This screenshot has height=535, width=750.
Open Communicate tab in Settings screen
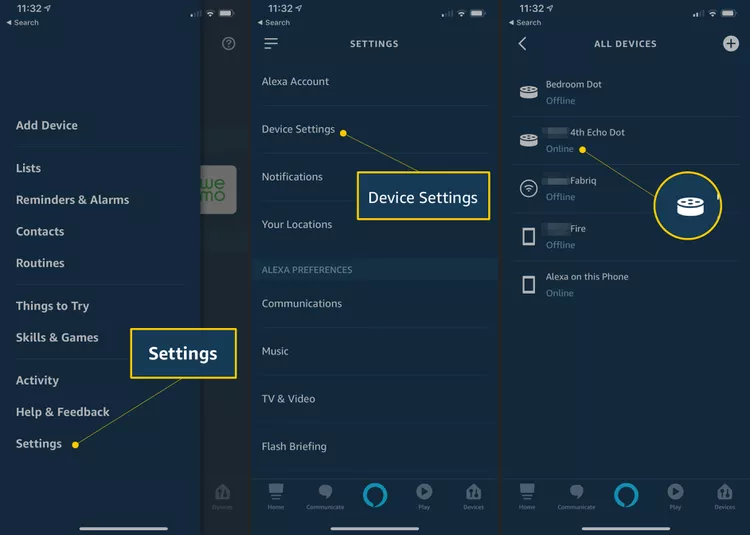coord(325,496)
